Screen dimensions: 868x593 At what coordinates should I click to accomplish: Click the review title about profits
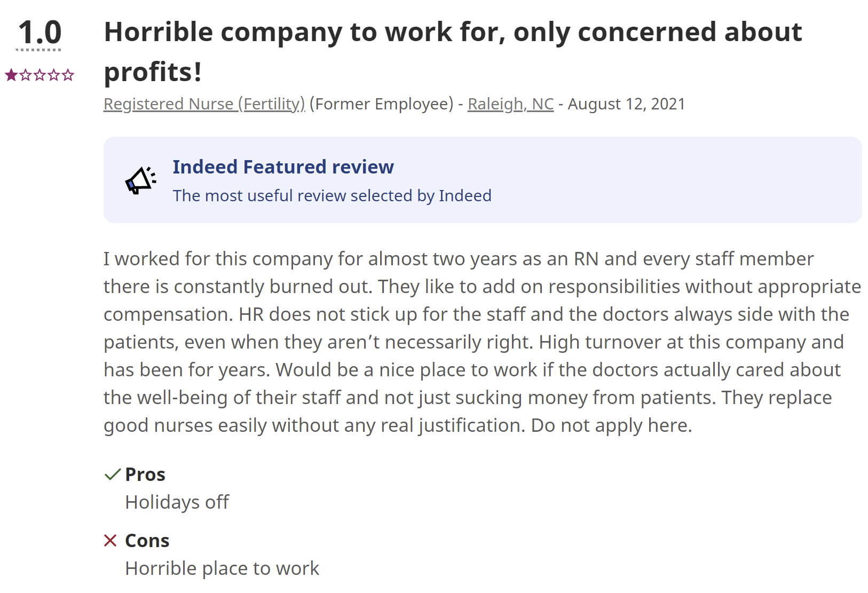453,52
